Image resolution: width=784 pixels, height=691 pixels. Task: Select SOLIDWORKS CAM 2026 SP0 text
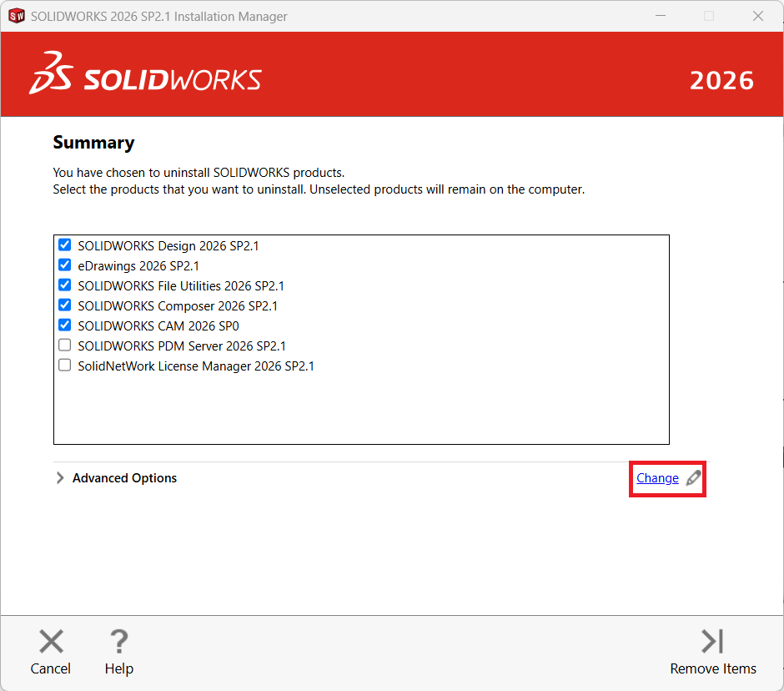158,326
